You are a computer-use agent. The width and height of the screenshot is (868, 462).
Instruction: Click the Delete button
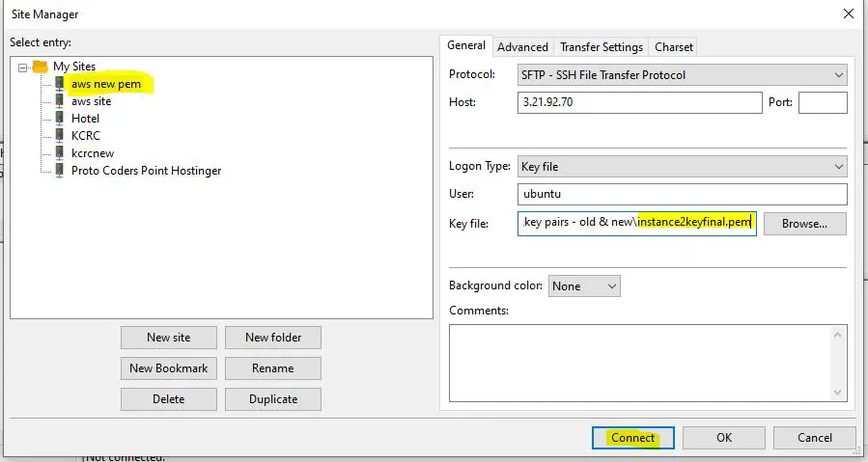click(169, 399)
